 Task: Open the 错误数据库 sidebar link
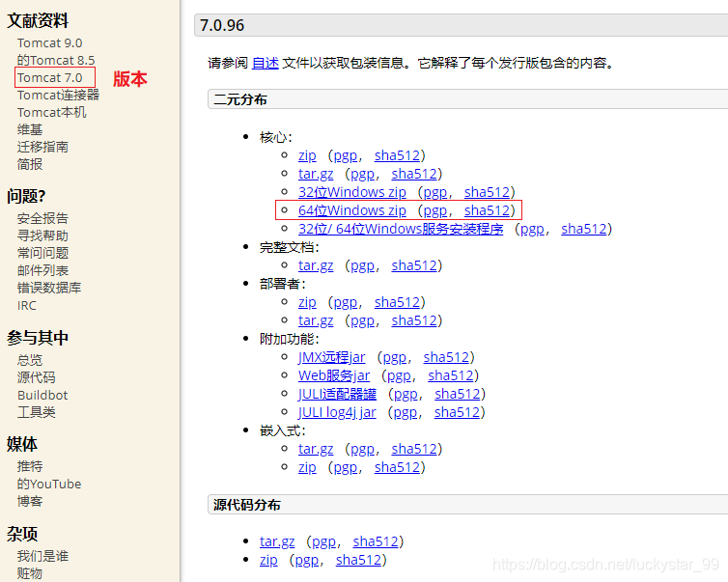coord(49,288)
